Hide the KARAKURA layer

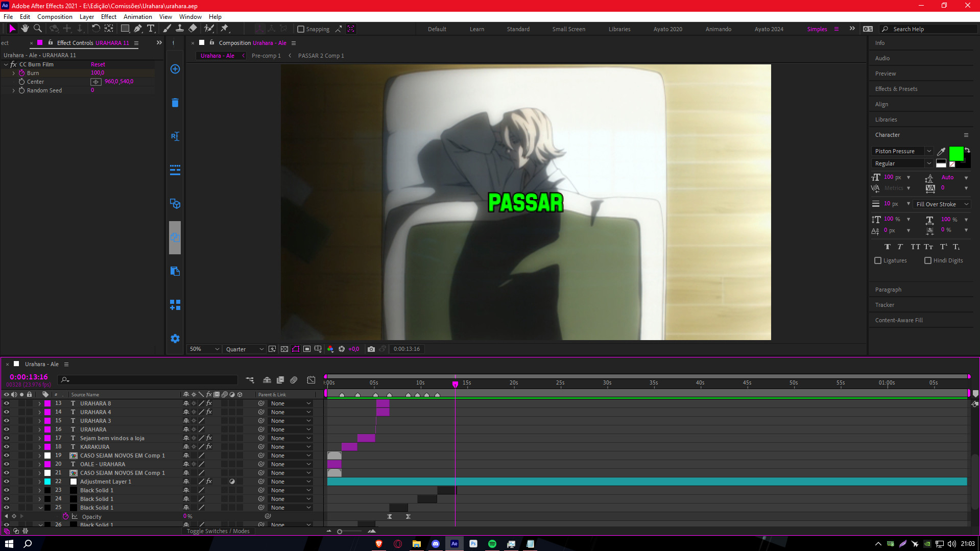coord(7,447)
